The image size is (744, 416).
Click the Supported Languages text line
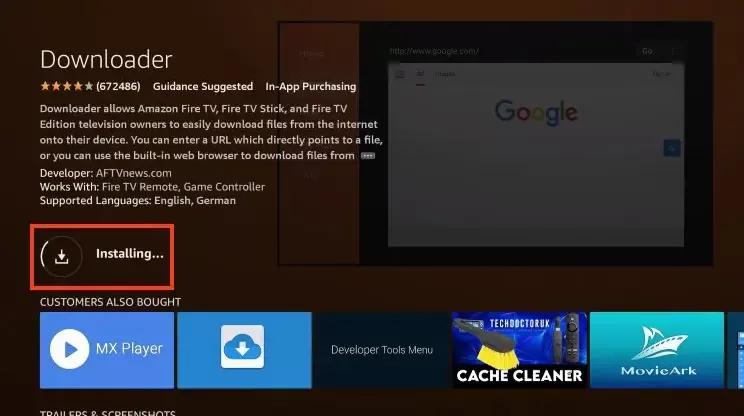(138, 201)
